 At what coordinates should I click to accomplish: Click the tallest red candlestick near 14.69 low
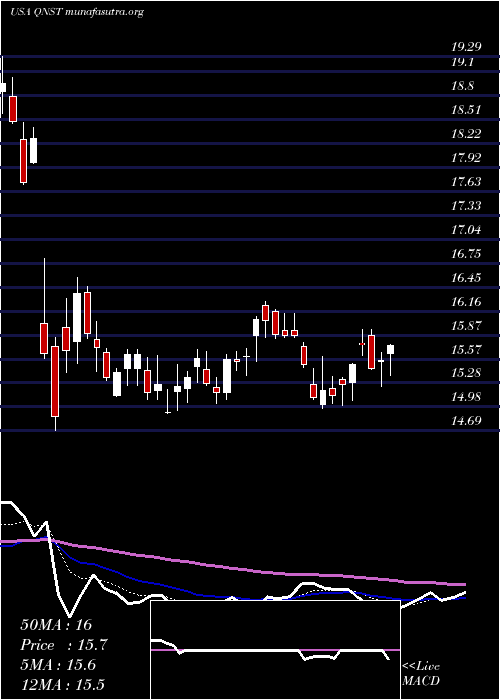point(55,384)
